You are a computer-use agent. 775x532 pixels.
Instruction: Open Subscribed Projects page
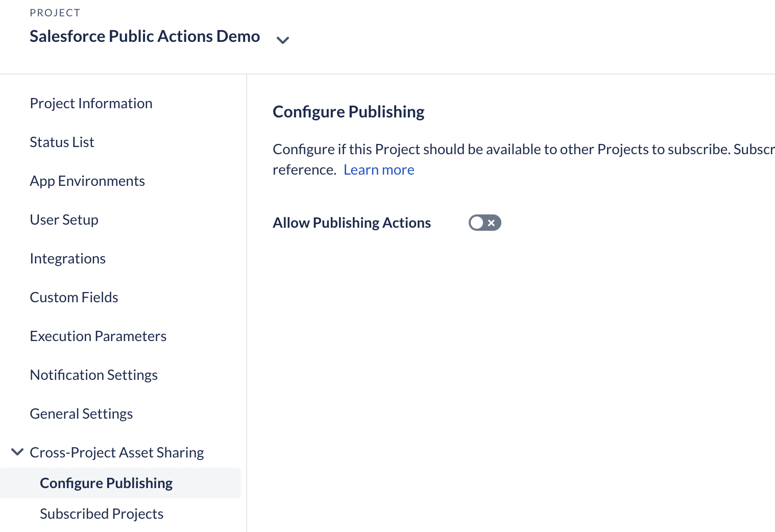click(x=102, y=514)
